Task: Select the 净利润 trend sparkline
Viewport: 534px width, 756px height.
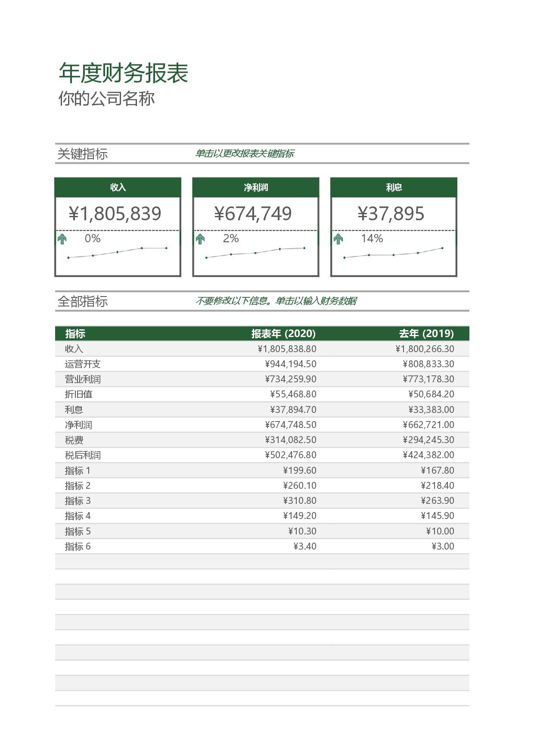Action: pyautogui.click(x=255, y=253)
